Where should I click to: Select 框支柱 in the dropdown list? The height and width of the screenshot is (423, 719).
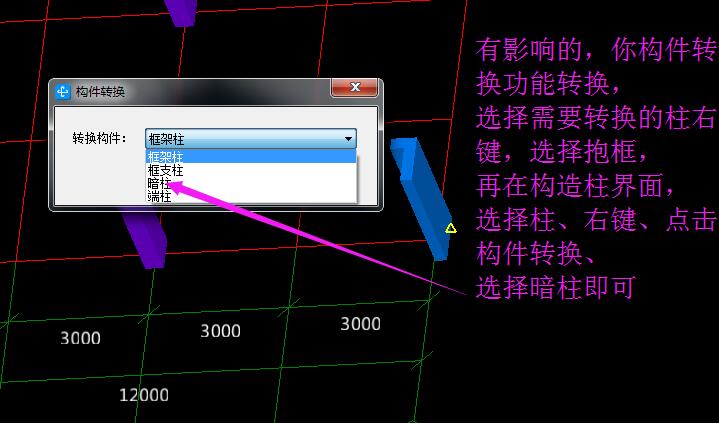click(x=251, y=170)
